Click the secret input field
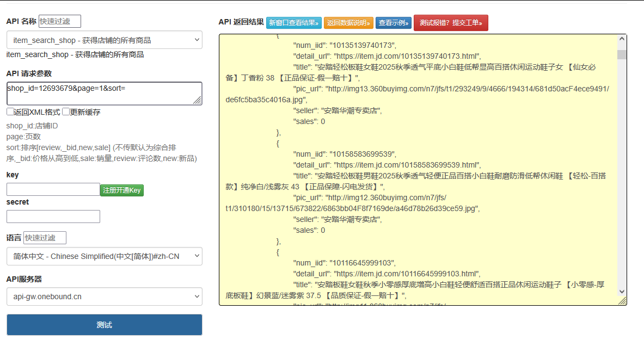Image resolution: width=644 pixels, height=340 pixels. [x=53, y=217]
